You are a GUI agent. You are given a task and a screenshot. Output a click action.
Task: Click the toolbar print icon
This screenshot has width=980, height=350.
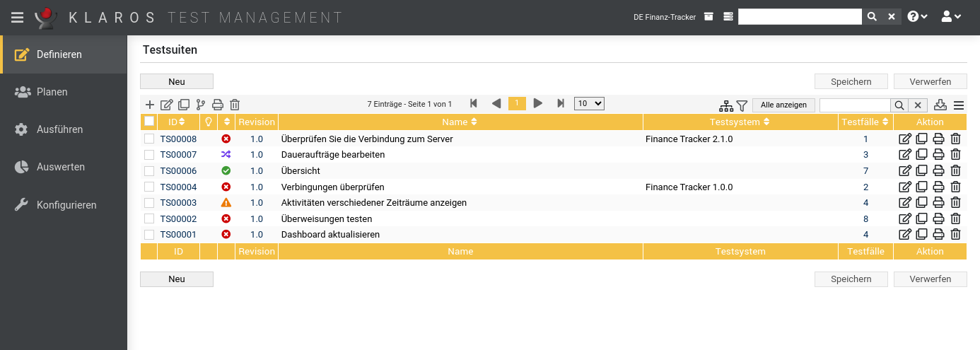click(x=218, y=105)
